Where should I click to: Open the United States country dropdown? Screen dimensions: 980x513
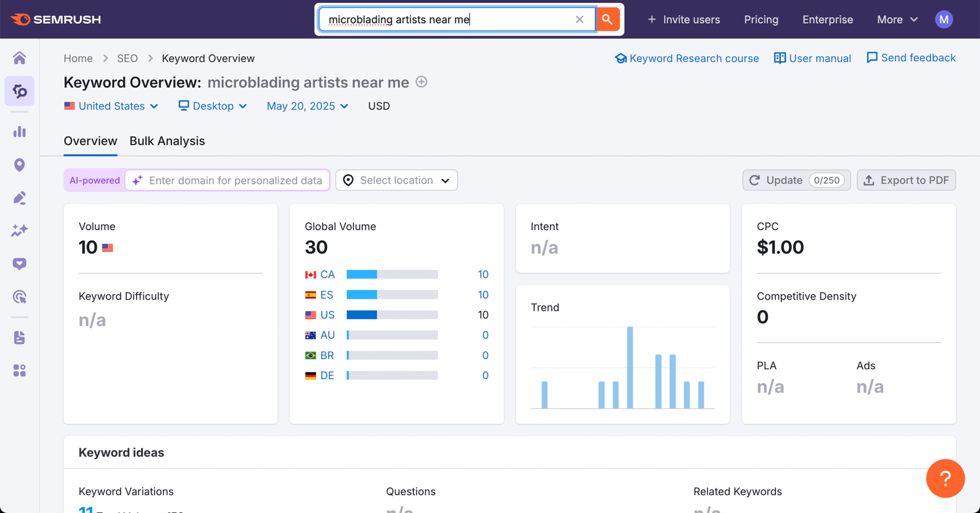tap(111, 106)
